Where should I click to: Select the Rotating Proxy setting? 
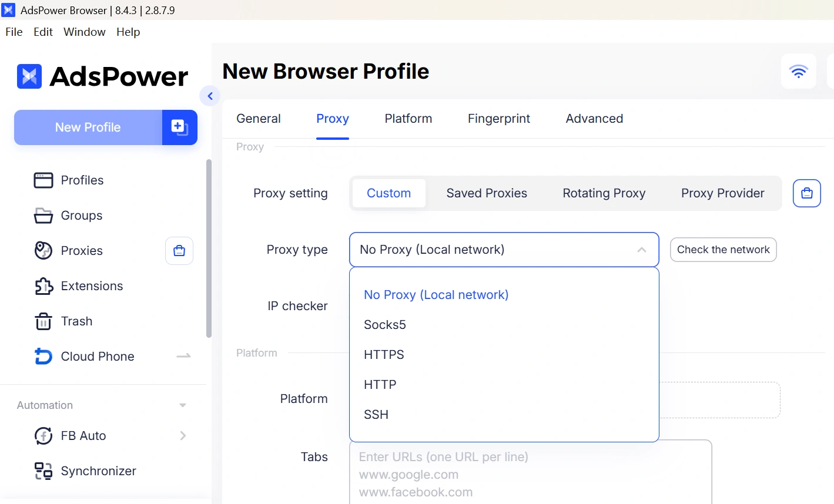[x=604, y=193]
